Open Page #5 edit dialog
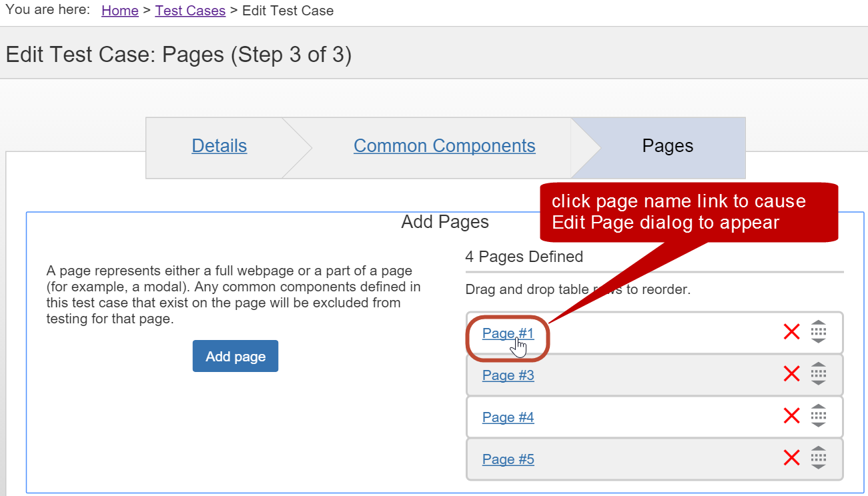This screenshot has height=496, width=868. tap(508, 459)
